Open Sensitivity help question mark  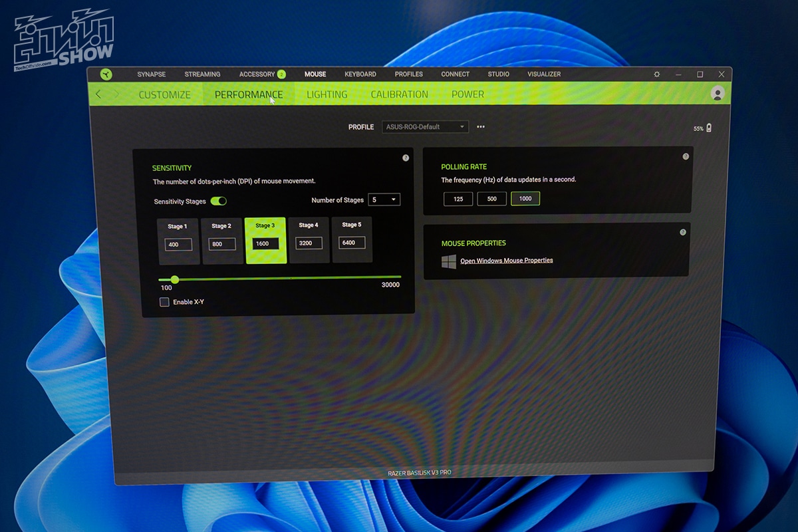406,158
